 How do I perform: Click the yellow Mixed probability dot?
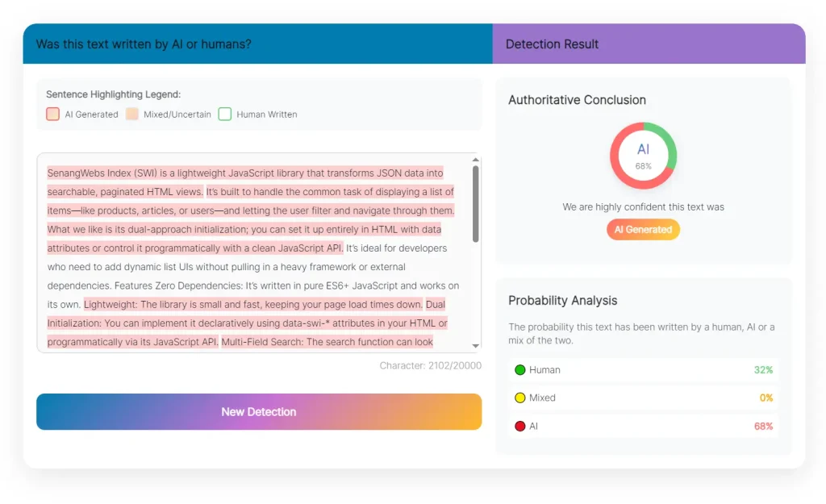pos(520,398)
